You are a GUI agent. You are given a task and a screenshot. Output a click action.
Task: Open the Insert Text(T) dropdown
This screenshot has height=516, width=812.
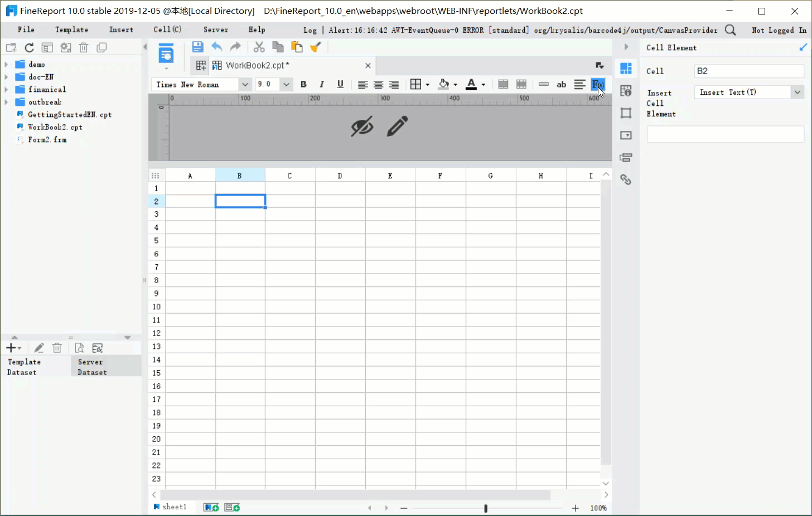click(797, 92)
